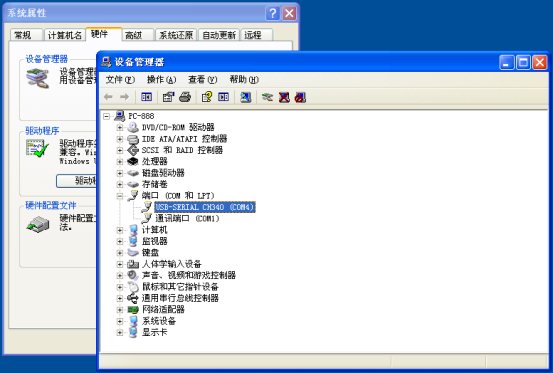The width and height of the screenshot is (553, 373).
Task: Switch to 系统还原 tab in 系统属性 window
Action: pos(176,35)
